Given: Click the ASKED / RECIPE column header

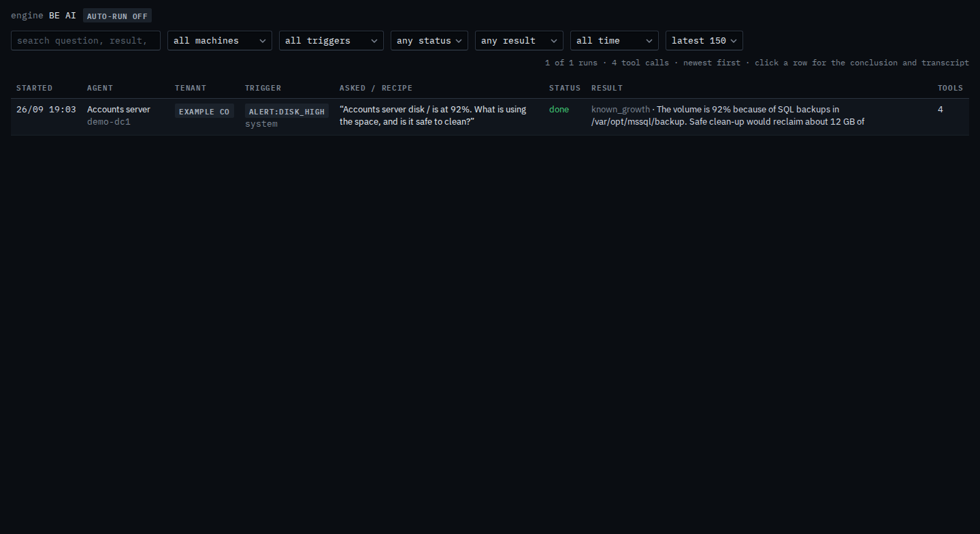Looking at the screenshot, I should pos(376,88).
